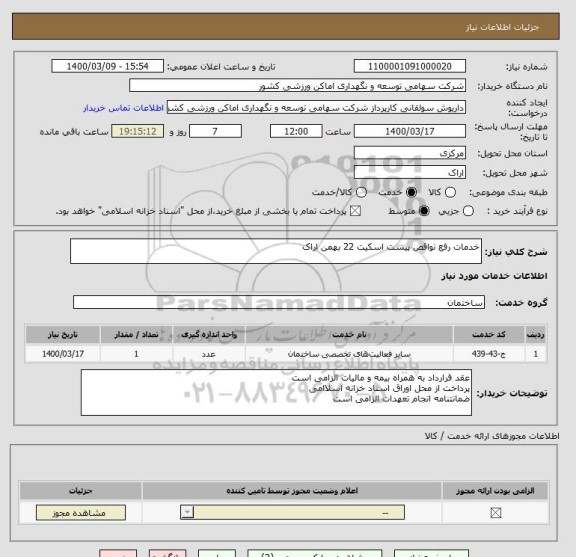Click the buyer notes text area
This screenshot has height=557, width=576.
pyautogui.click(x=276, y=393)
